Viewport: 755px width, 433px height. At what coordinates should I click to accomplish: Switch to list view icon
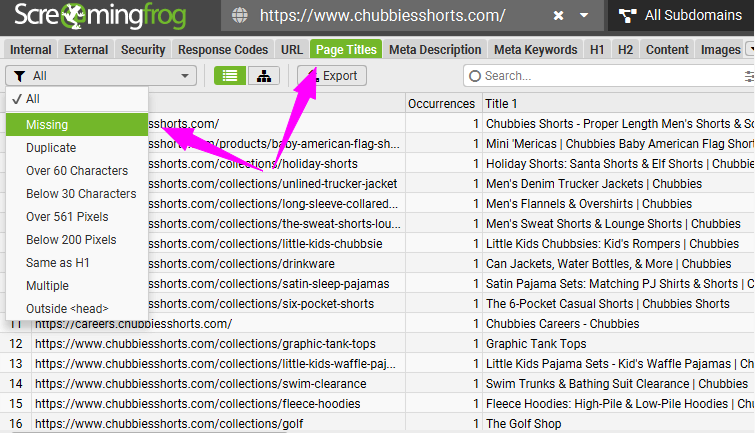tap(231, 76)
